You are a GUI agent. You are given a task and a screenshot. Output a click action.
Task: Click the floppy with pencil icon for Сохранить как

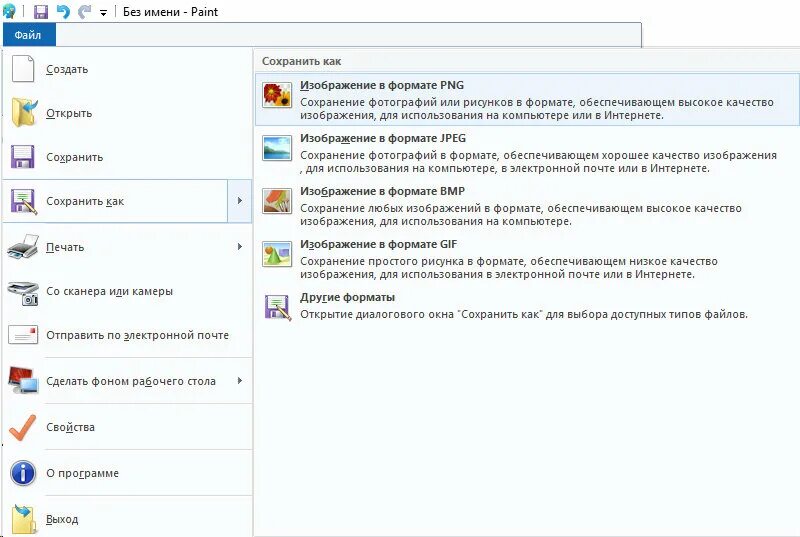(24, 201)
